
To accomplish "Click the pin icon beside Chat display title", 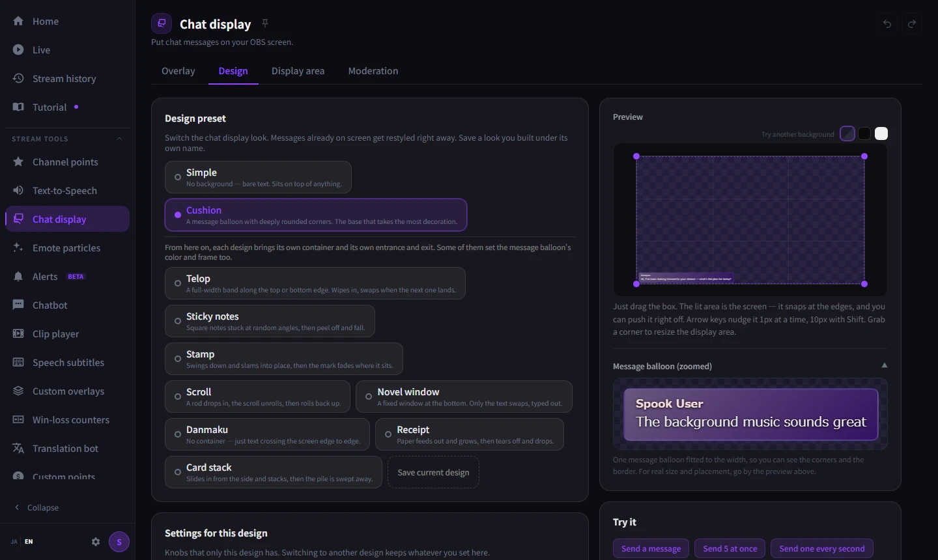I will point(265,23).
